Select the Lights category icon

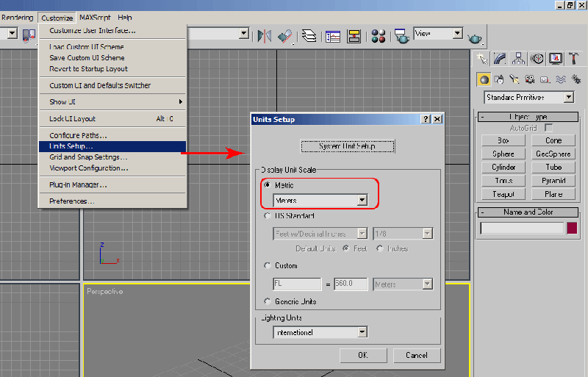pos(514,79)
